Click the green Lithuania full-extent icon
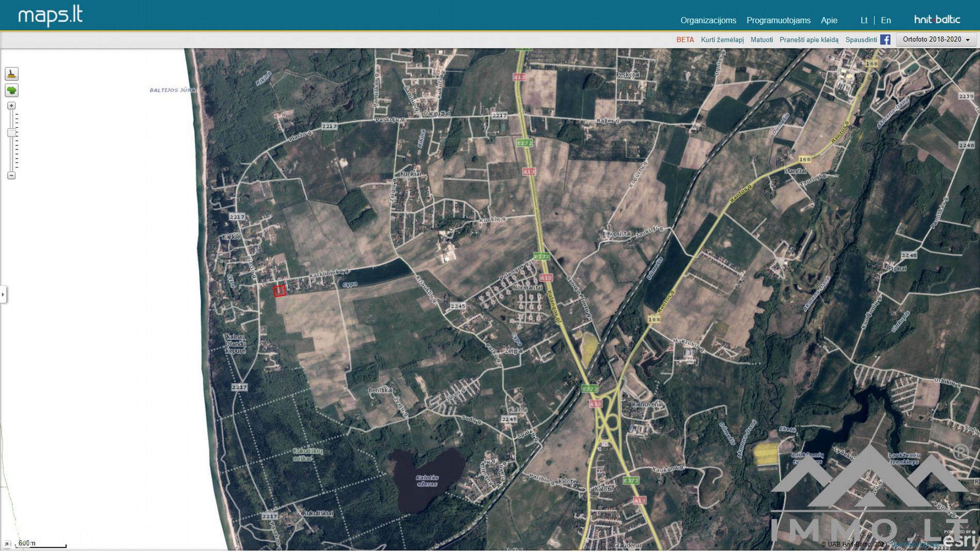 pyautogui.click(x=11, y=91)
